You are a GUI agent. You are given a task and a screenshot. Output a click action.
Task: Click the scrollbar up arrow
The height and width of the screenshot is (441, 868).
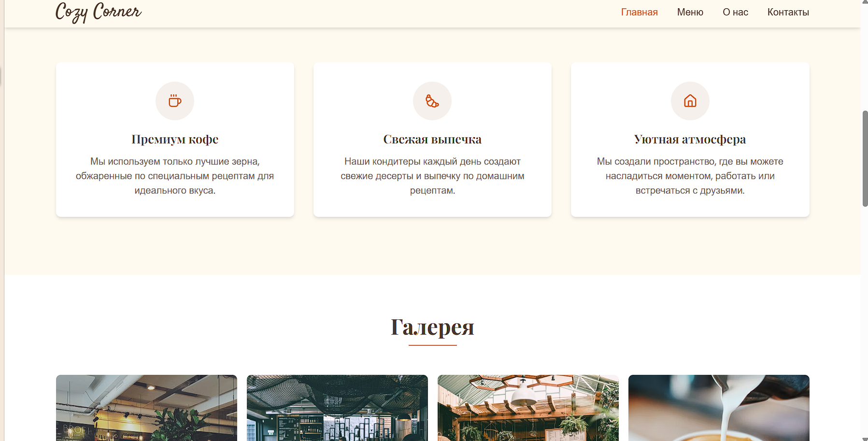865,2
